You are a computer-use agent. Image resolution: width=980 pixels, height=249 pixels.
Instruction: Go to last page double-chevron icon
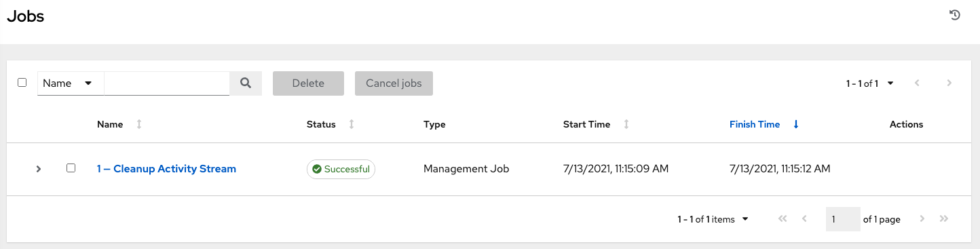pos(943,219)
